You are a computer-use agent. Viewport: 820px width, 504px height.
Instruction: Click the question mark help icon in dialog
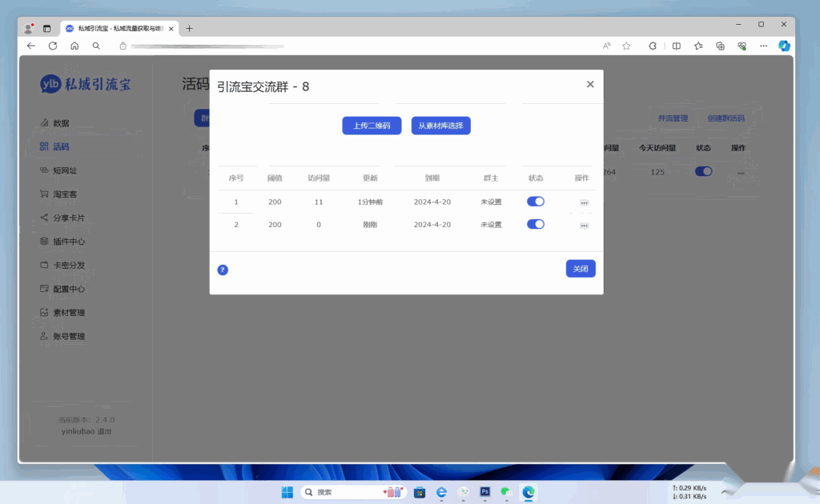pyautogui.click(x=223, y=270)
